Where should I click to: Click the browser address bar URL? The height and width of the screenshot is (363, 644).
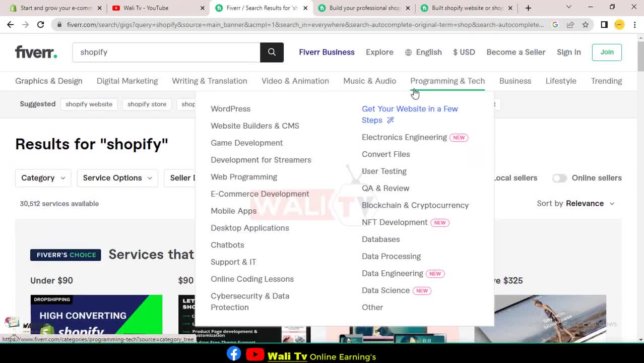point(305,24)
